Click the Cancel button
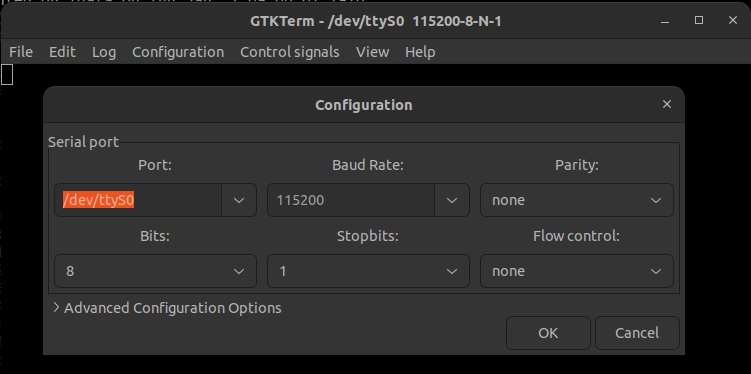 [x=637, y=333]
